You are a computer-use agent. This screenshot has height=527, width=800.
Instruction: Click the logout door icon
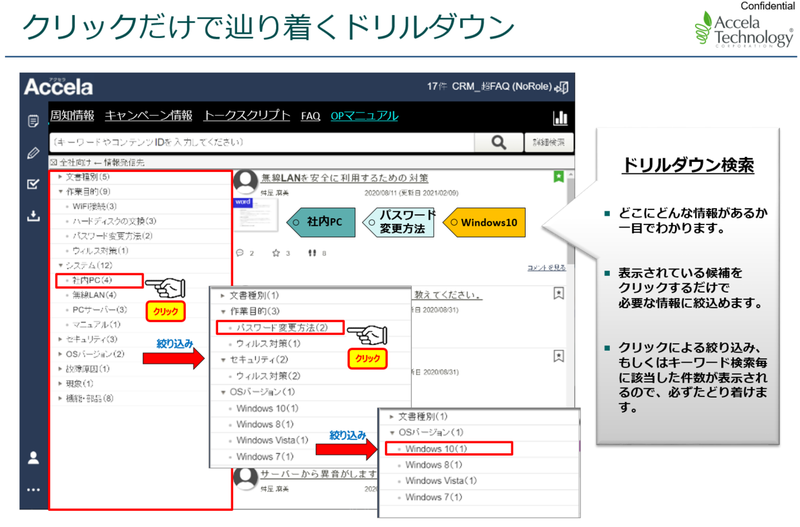[563, 87]
